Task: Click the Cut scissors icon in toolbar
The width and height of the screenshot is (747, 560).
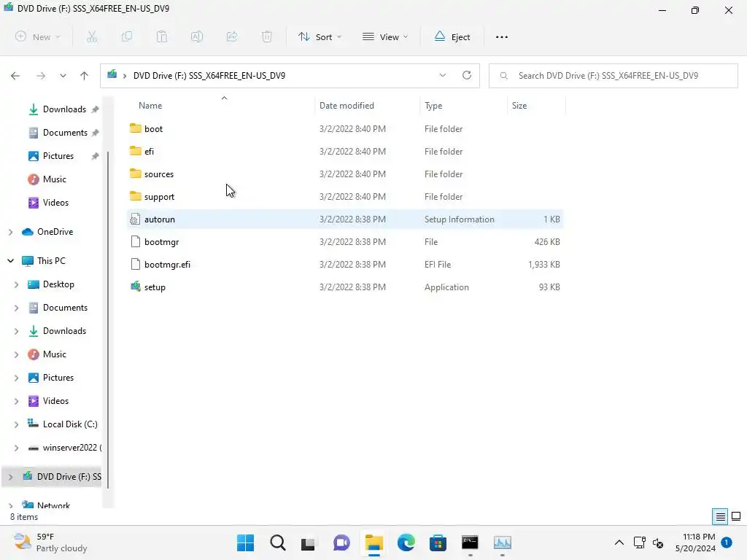Action: tap(91, 36)
